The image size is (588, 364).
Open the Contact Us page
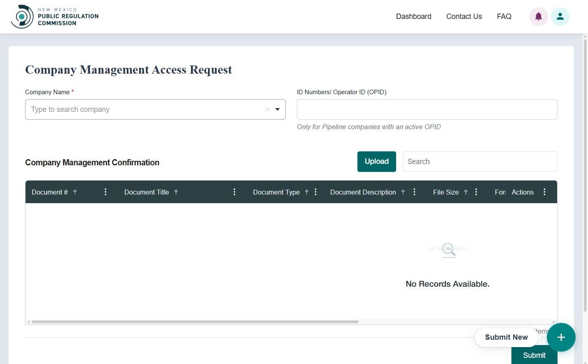pos(464,16)
